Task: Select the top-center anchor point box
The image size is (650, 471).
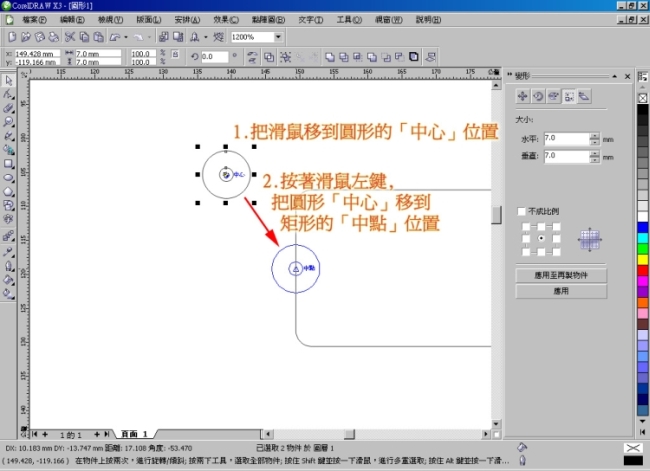Action: pos(541,226)
